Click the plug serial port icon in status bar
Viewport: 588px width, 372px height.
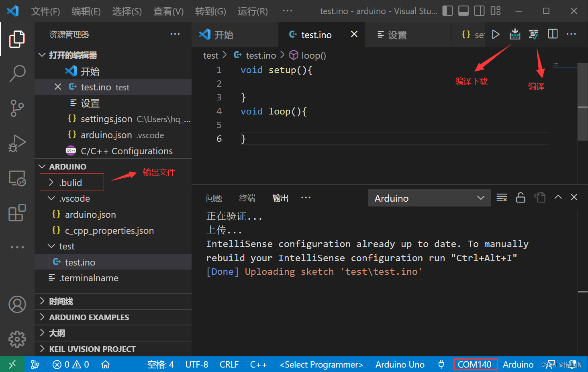pos(441,364)
